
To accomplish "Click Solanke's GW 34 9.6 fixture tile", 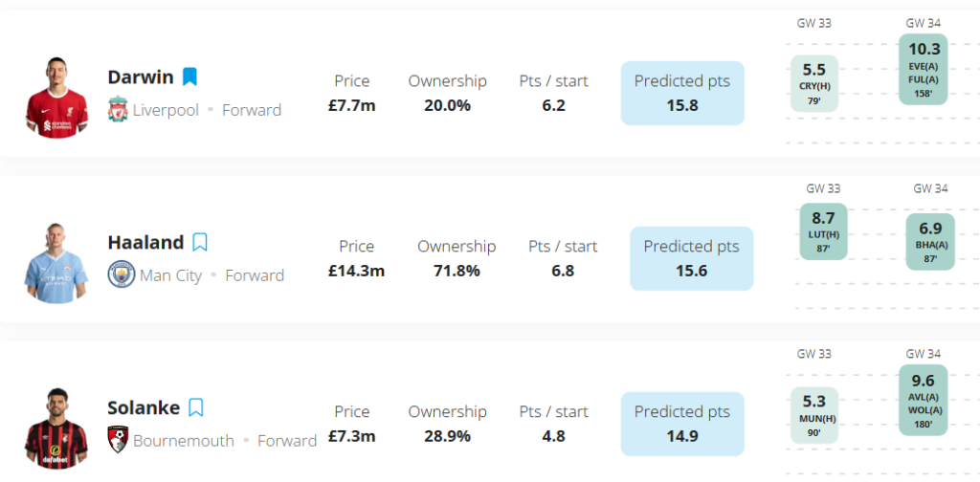I will [x=923, y=400].
